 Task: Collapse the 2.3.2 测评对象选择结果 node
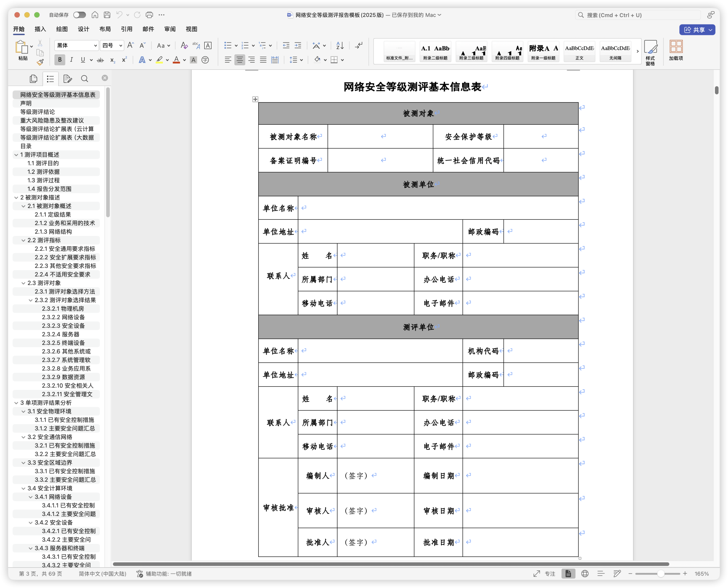pos(30,301)
